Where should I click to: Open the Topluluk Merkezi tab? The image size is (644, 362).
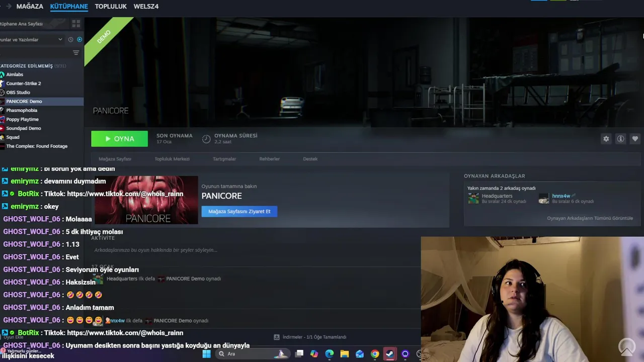point(172,159)
